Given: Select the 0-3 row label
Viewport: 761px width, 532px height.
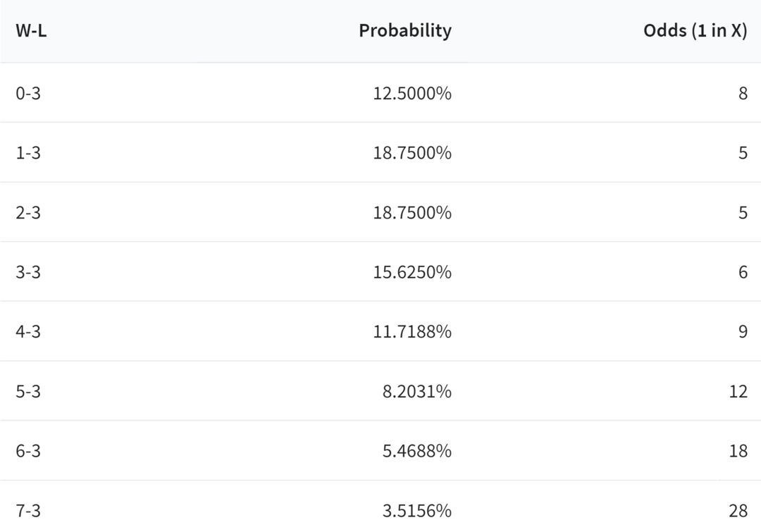Looking at the screenshot, I should click(x=28, y=93).
